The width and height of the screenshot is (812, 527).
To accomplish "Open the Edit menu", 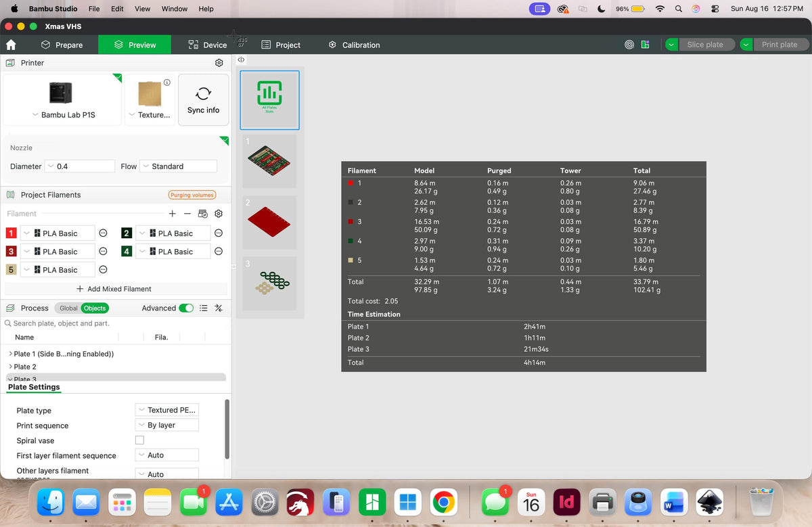I will [117, 9].
